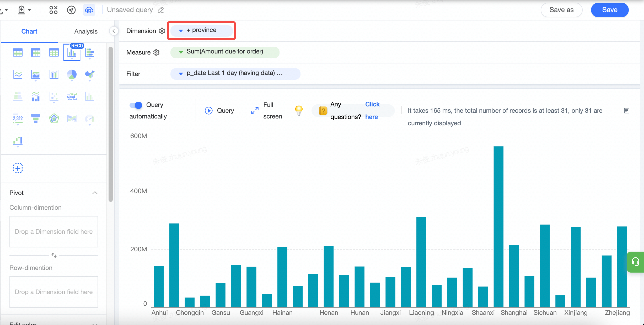The image size is (644, 325).
Task: Click the Hainan bar in the chart
Action: click(282, 277)
